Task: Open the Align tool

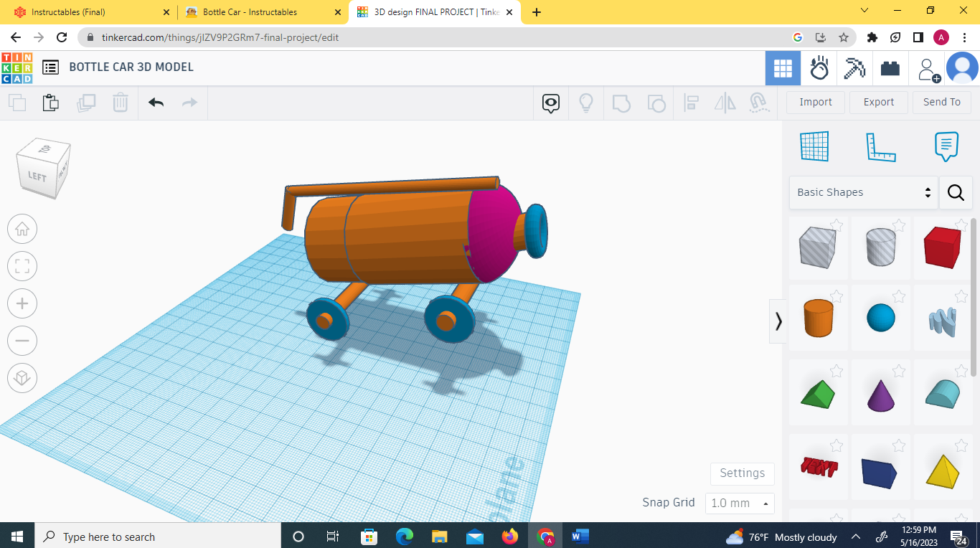Action: pyautogui.click(x=692, y=103)
